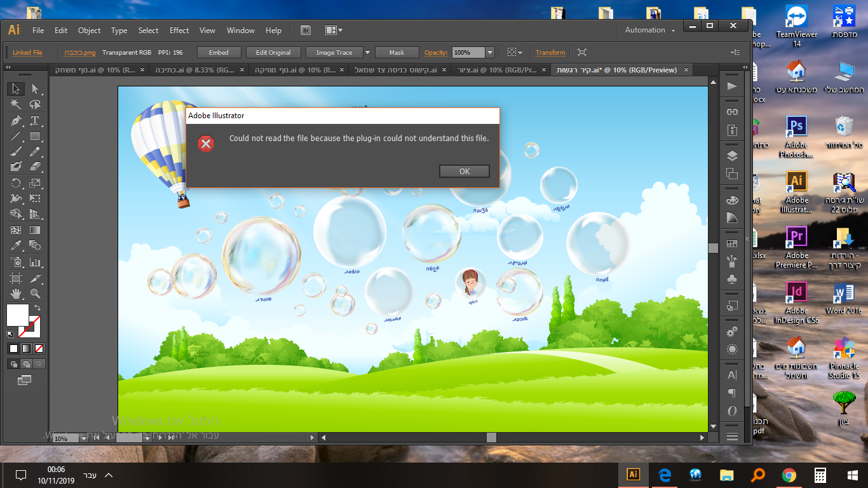
Task: Swap fill and stroke colors
Action: (37, 308)
